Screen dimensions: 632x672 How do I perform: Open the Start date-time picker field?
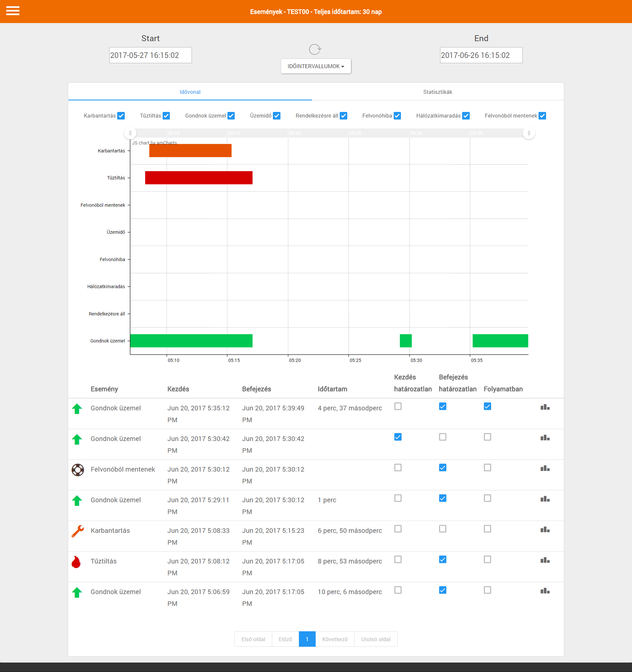[x=150, y=55]
